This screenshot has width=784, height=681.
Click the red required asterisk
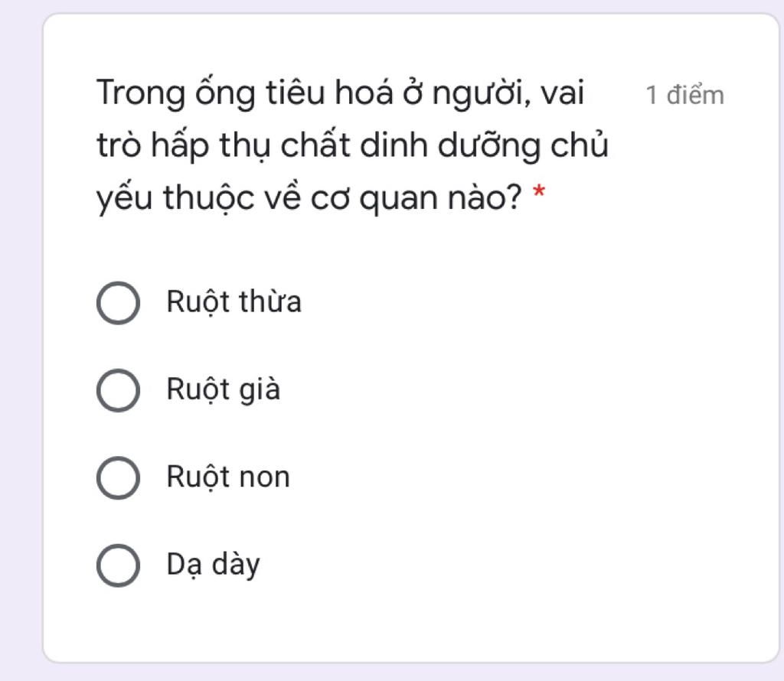[539, 194]
